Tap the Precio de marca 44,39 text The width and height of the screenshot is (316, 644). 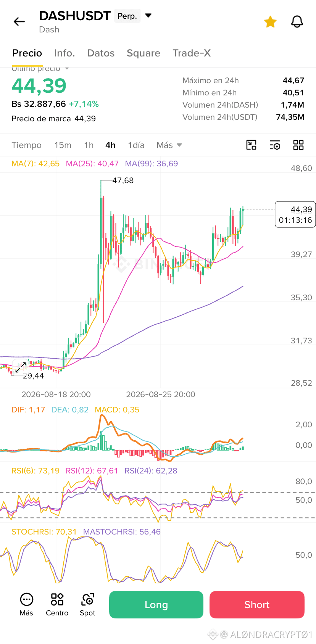(53, 119)
